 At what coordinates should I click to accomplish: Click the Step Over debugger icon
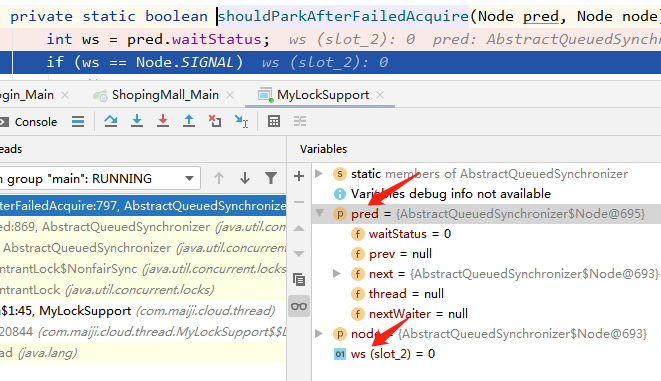(x=111, y=121)
